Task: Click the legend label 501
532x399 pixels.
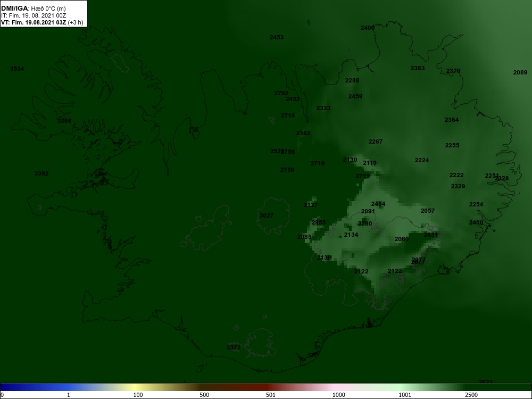Action: [271, 395]
